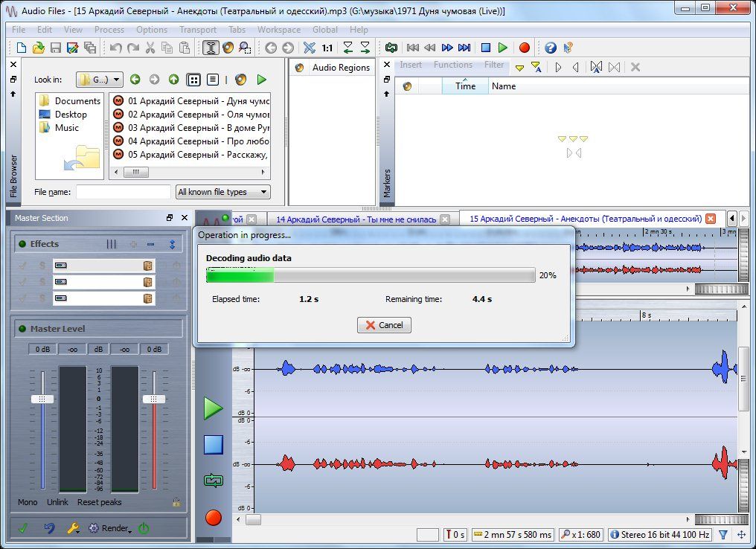Click the left master level fader handle

pos(42,399)
